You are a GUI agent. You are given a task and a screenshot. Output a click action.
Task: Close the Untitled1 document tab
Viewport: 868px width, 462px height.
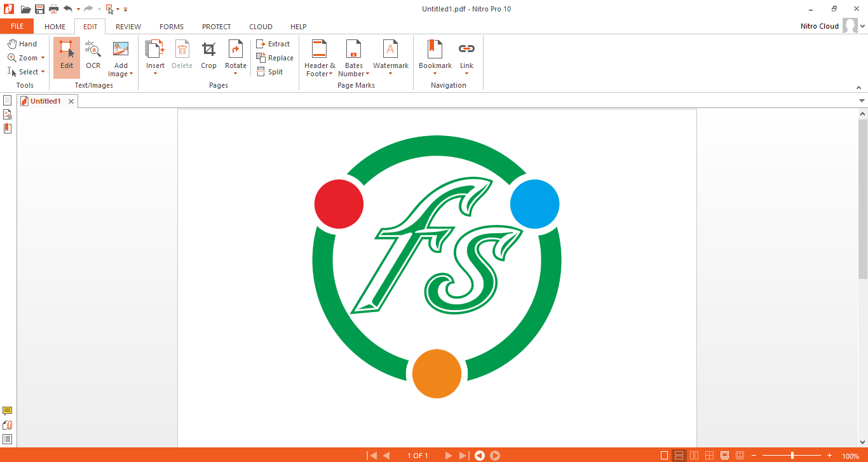(71, 101)
